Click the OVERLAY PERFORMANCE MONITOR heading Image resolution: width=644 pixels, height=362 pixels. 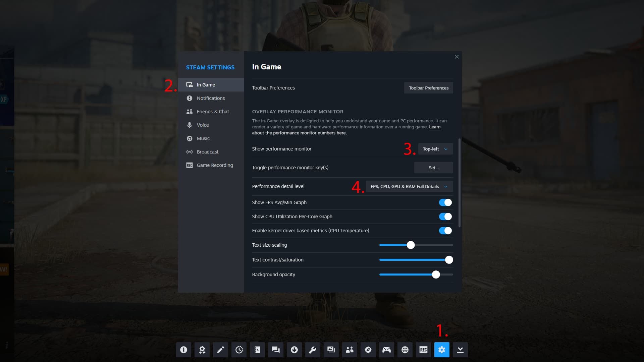pyautogui.click(x=298, y=112)
